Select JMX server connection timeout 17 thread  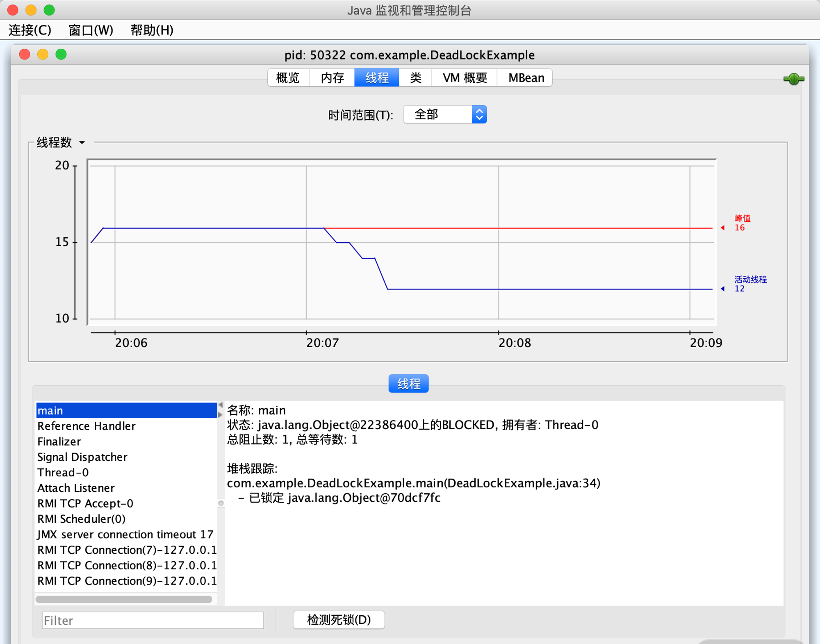(126, 535)
